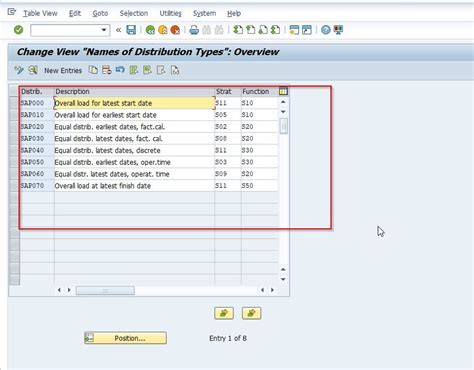Click the 'Overall load at latest finish date' cell

point(134,186)
